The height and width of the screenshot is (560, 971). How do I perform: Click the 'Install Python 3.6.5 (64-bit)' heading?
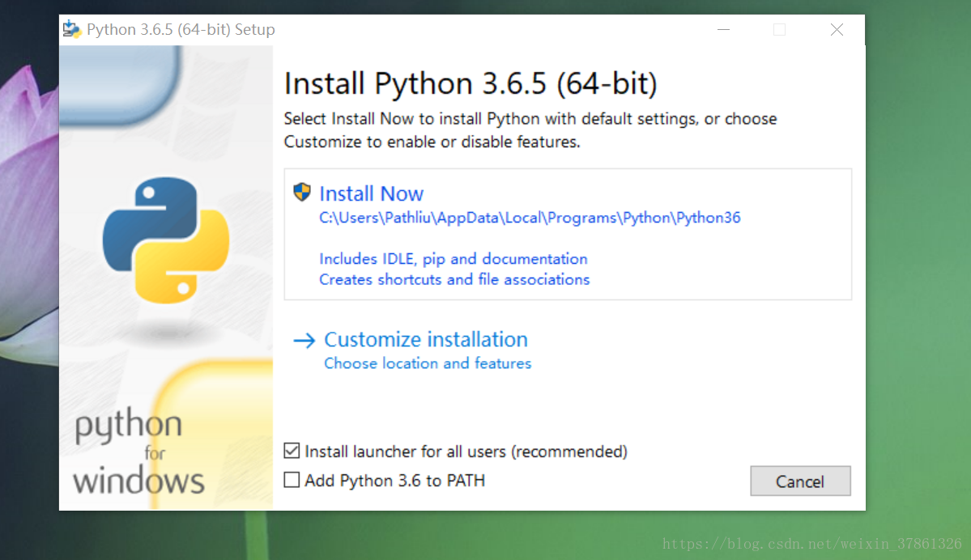click(x=471, y=83)
